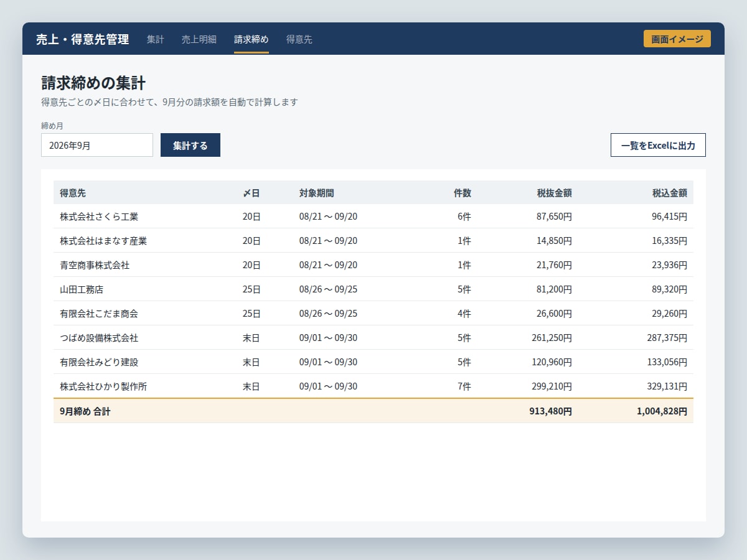
Task: Click the 税込金額 column header
Action: 670,193
